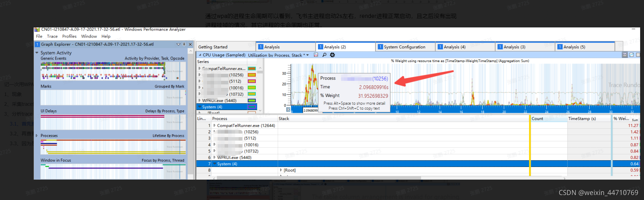Open the Trace menu
This screenshot has width=644, height=200.
52,36
